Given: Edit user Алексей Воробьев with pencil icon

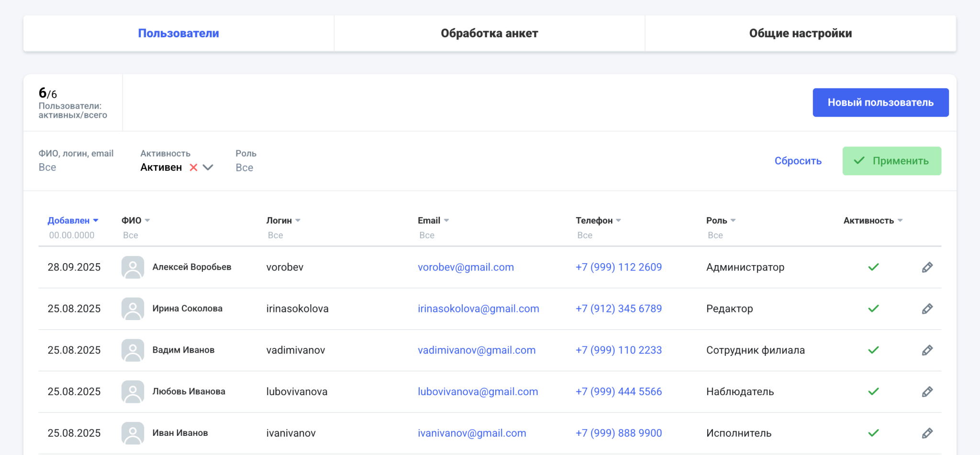Looking at the screenshot, I should [x=927, y=267].
